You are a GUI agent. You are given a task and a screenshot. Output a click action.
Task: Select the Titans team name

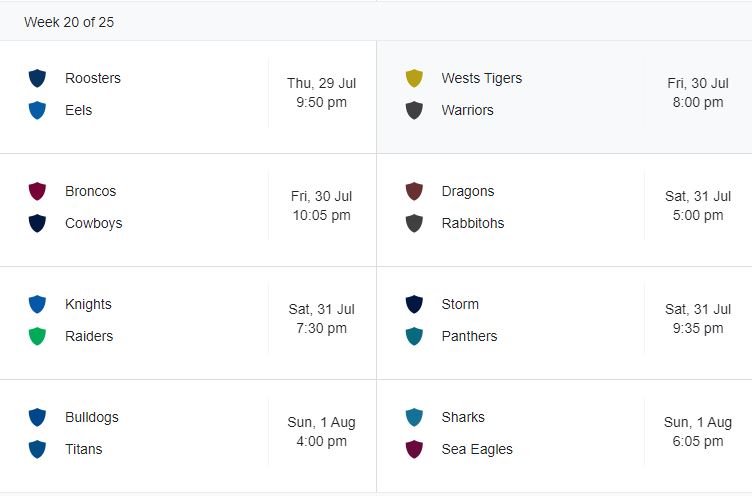pos(83,449)
